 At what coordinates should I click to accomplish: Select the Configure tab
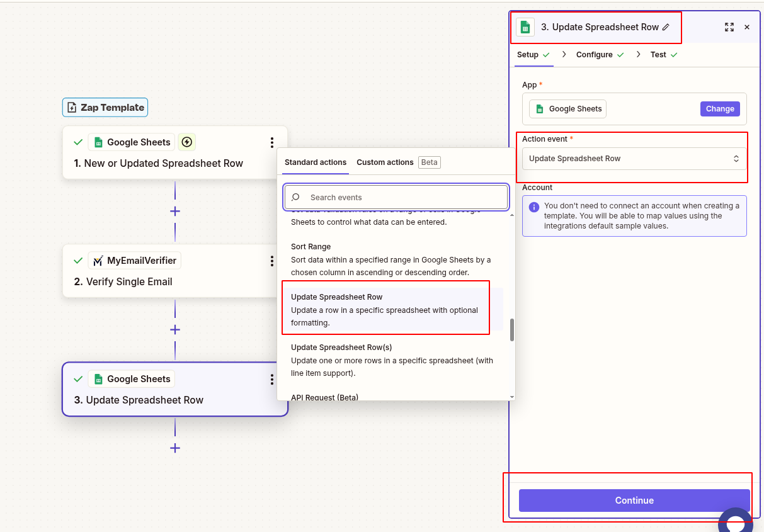point(593,54)
